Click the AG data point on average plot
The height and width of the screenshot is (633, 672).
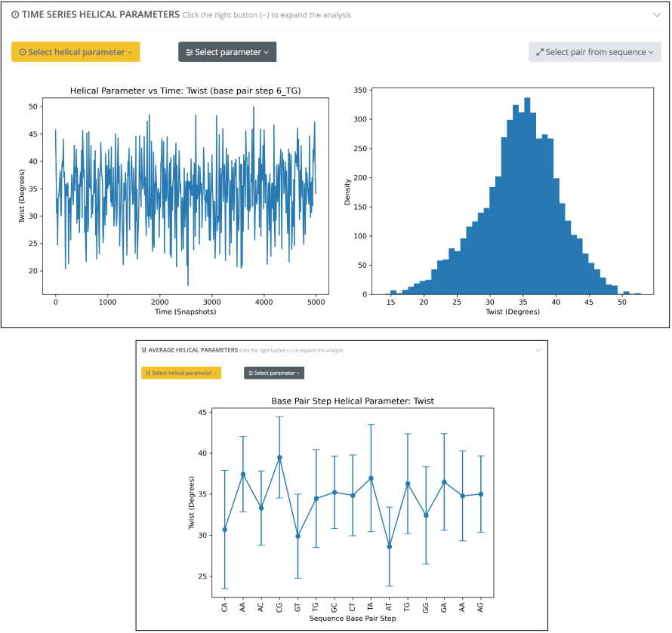pos(480,494)
